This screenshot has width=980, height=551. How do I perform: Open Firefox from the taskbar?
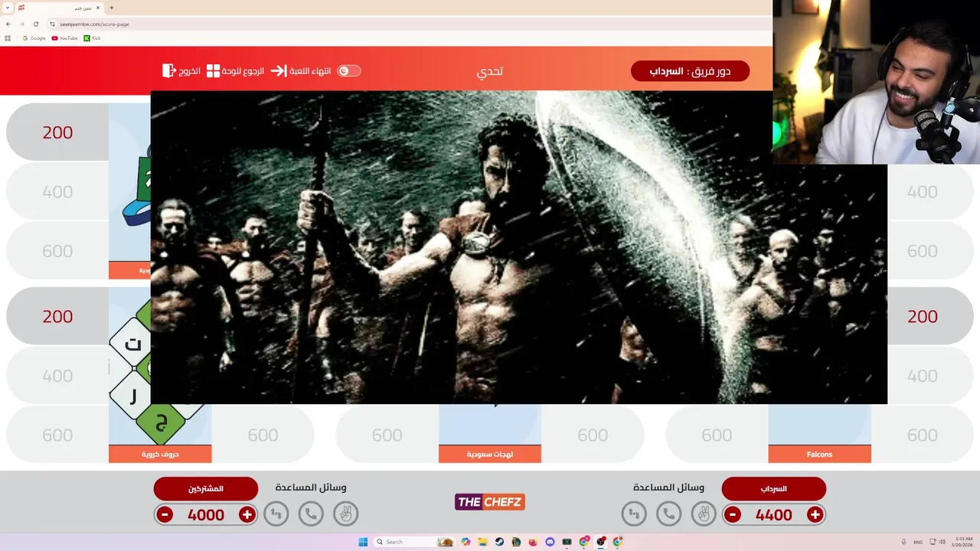pos(533,542)
